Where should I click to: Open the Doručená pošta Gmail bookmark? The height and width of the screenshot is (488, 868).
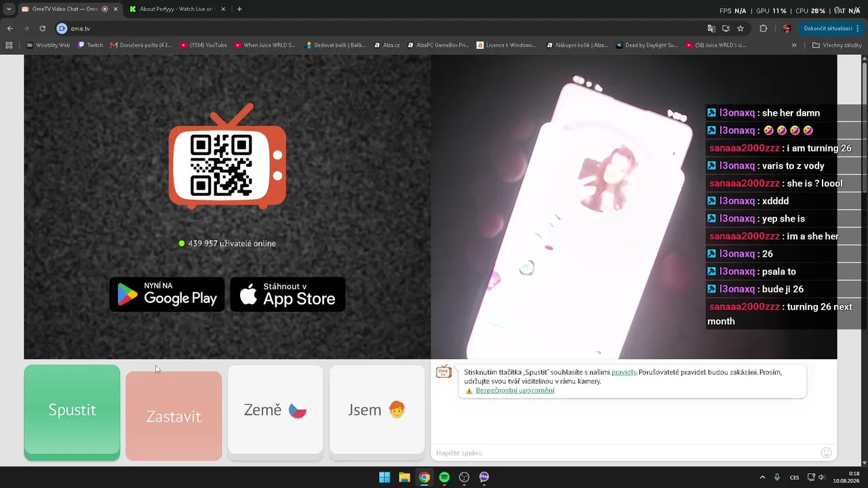(141, 45)
